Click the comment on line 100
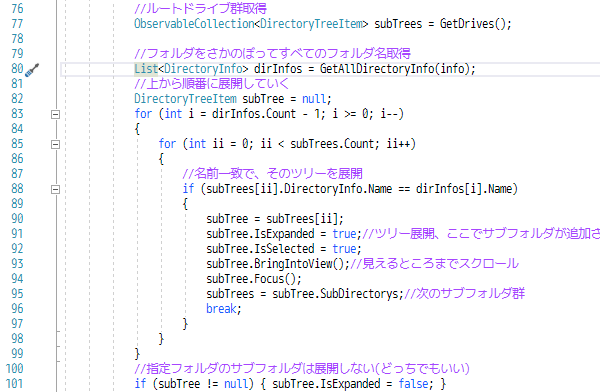Viewport: 600px width, 392px height. 302,369
